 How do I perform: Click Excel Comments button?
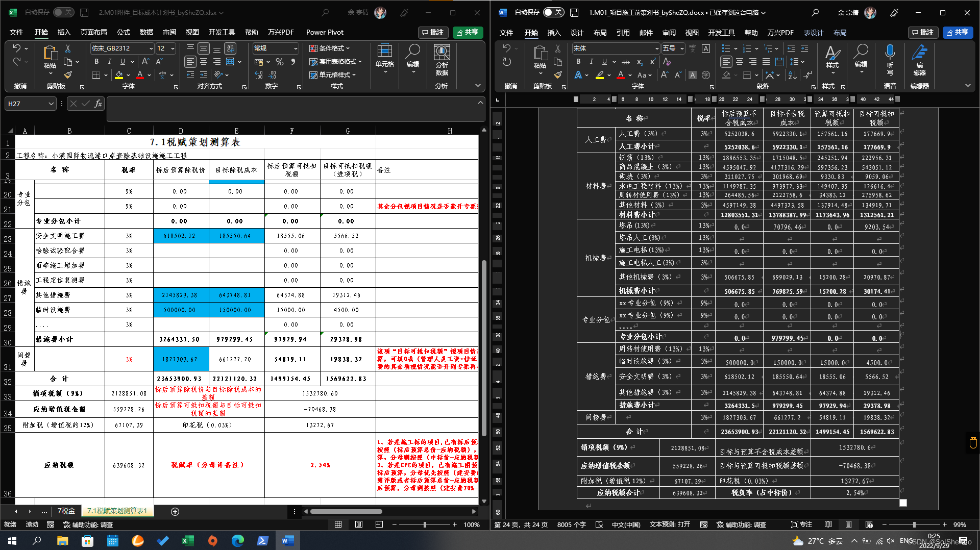click(x=433, y=32)
